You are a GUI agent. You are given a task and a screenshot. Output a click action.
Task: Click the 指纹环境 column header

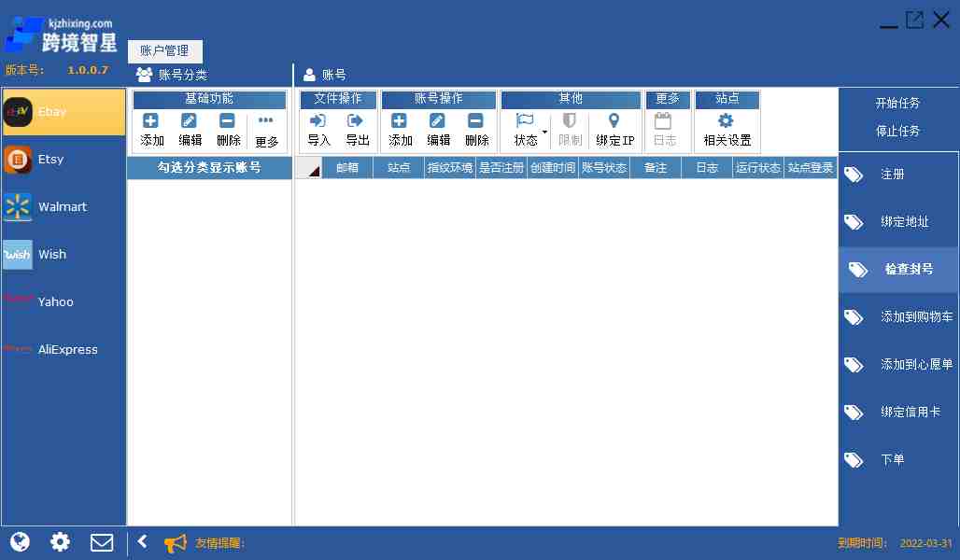[x=450, y=168]
